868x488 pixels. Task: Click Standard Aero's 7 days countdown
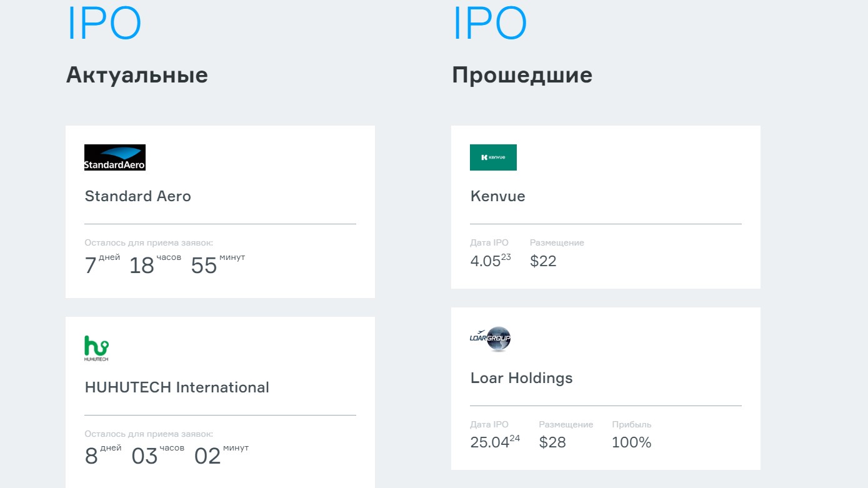pyautogui.click(x=91, y=266)
